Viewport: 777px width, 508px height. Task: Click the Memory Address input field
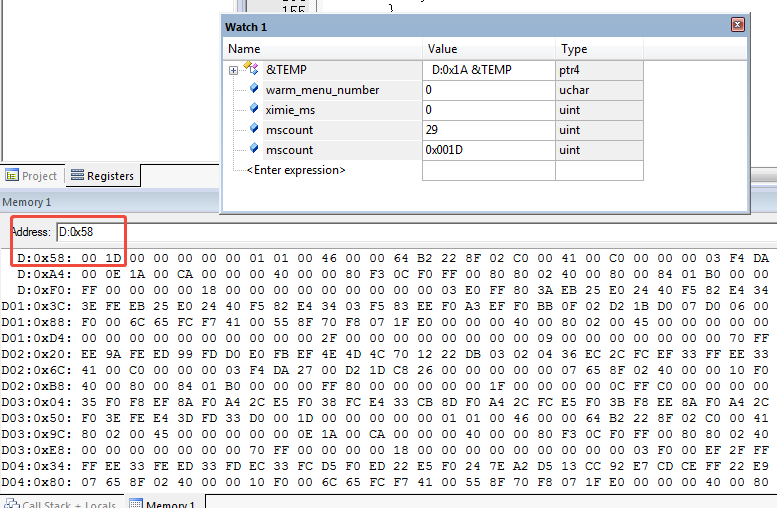point(90,232)
